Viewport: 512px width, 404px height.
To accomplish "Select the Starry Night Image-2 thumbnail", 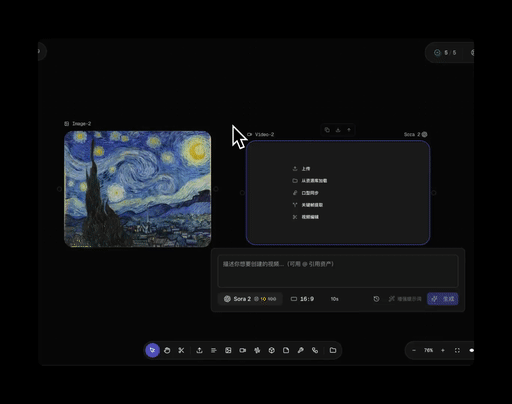I will click(137, 189).
